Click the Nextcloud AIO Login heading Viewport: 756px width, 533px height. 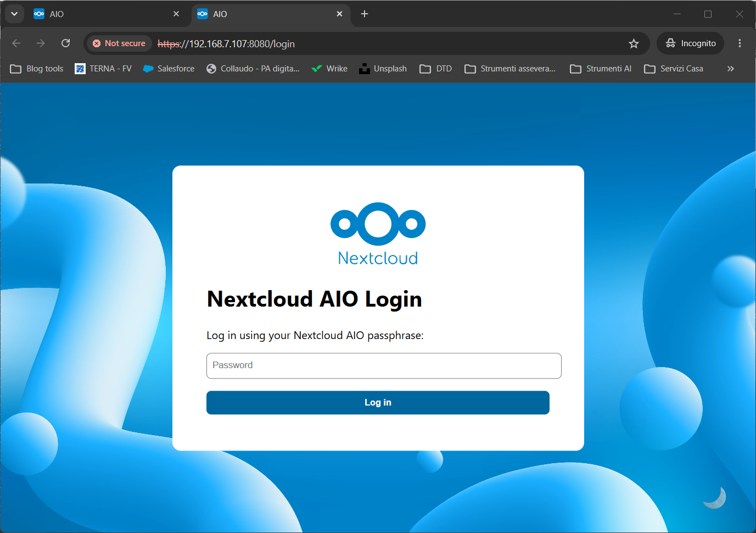tap(315, 299)
